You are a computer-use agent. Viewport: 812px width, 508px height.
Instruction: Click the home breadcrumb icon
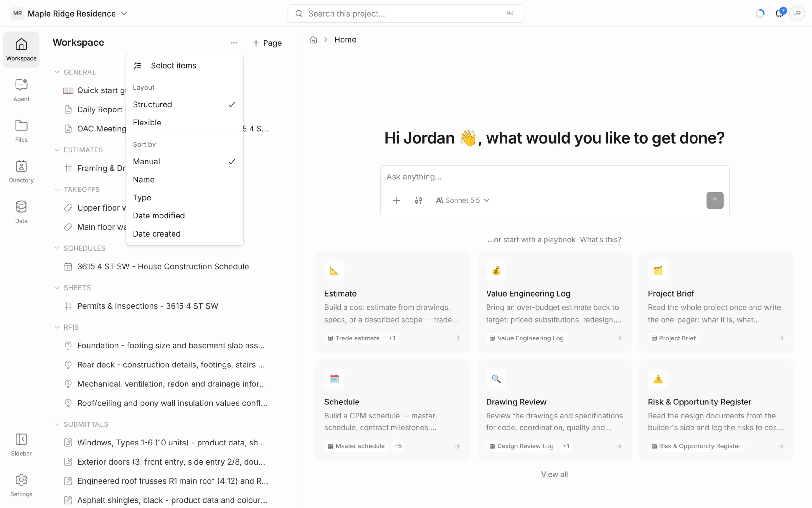click(313, 40)
